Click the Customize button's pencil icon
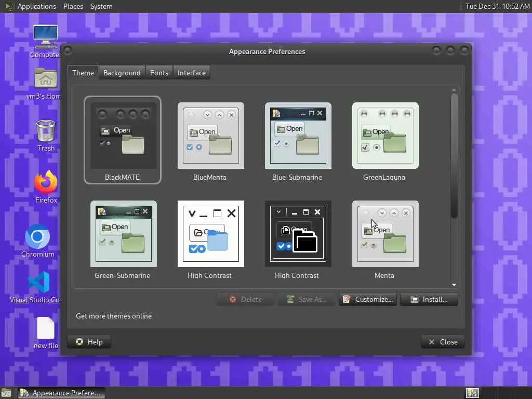The width and height of the screenshot is (532, 399). coord(347,299)
